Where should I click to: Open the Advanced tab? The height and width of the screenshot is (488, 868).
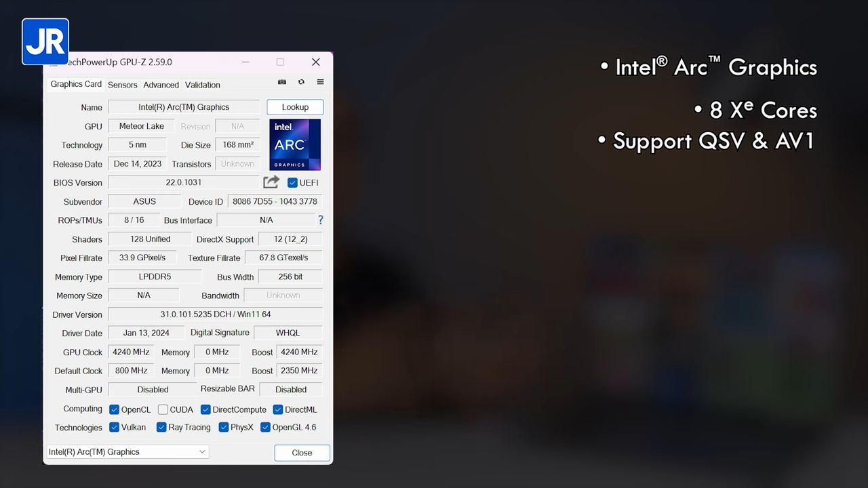point(161,85)
